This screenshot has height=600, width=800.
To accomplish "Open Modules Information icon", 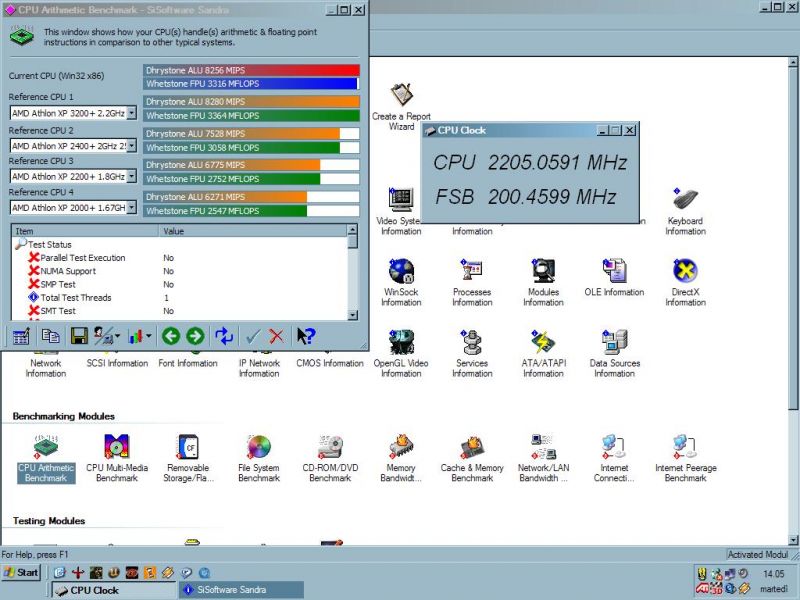I will click(x=543, y=282).
